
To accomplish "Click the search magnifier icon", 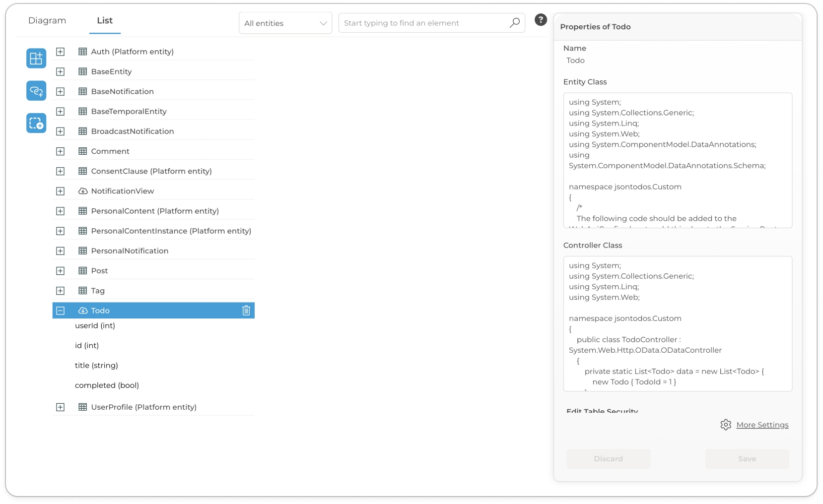I will [515, 23].
